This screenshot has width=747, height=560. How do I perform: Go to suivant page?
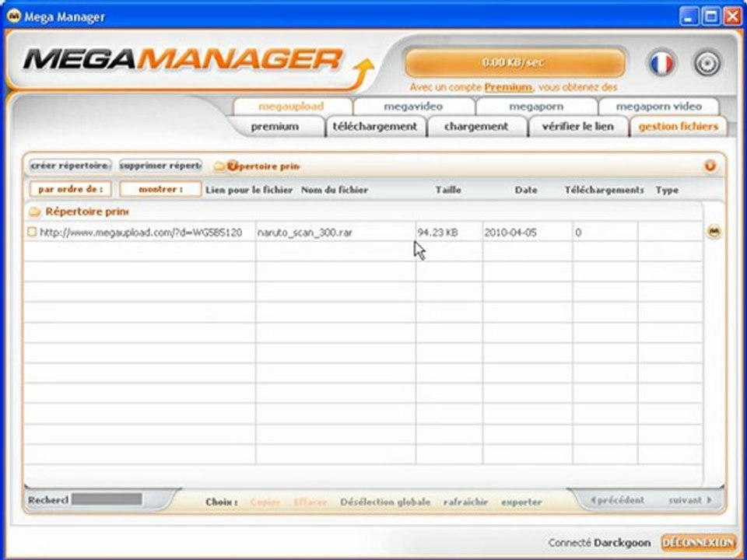[690, 500]
